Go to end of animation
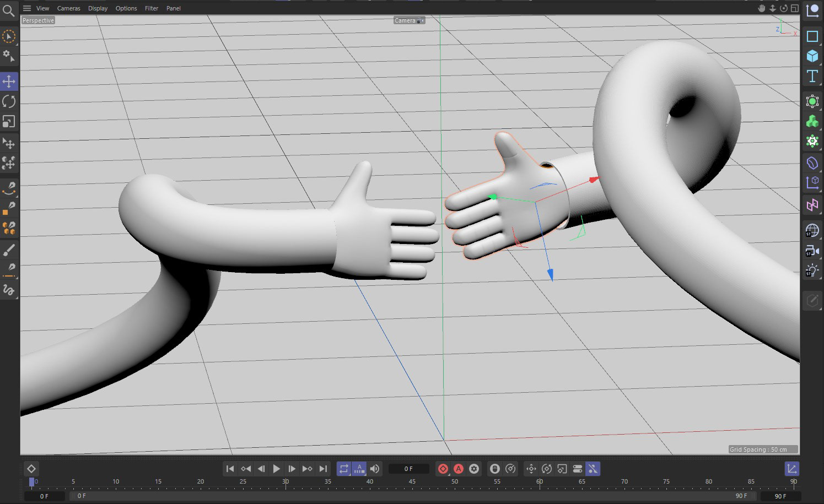The image size is (824, 504). point(323,469)
